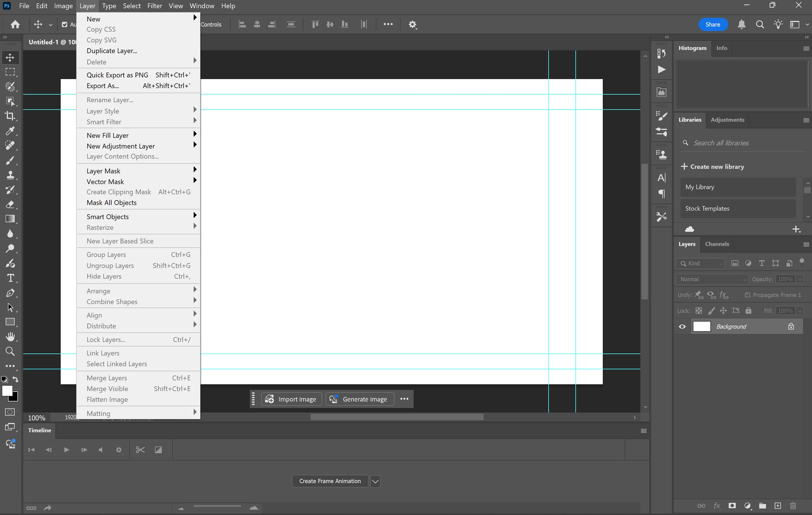The image size is (812, 515).
Task: Click the split at playhead scissors icon
Action: tap(140, 449)
